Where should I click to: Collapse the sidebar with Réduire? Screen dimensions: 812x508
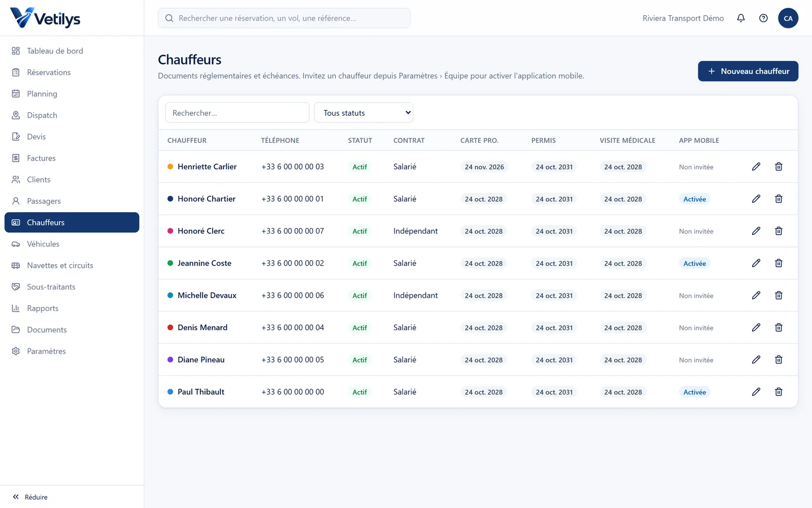point(30,497)
